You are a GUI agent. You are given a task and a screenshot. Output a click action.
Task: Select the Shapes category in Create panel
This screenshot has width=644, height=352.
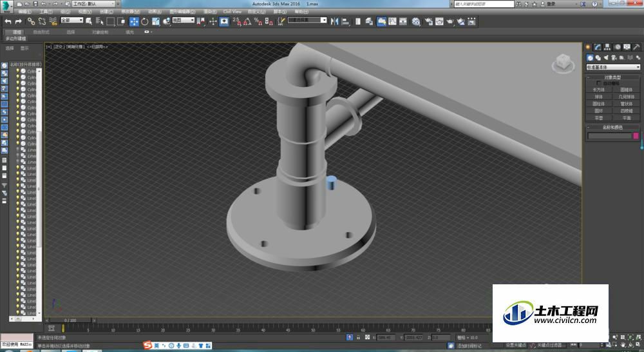[598, 57]
